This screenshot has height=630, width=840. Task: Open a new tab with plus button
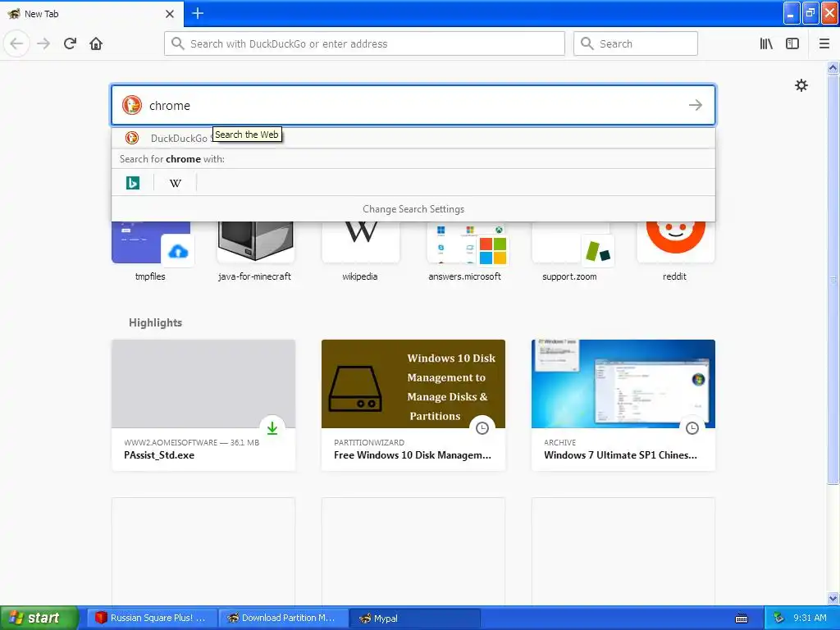click(198, 13)
